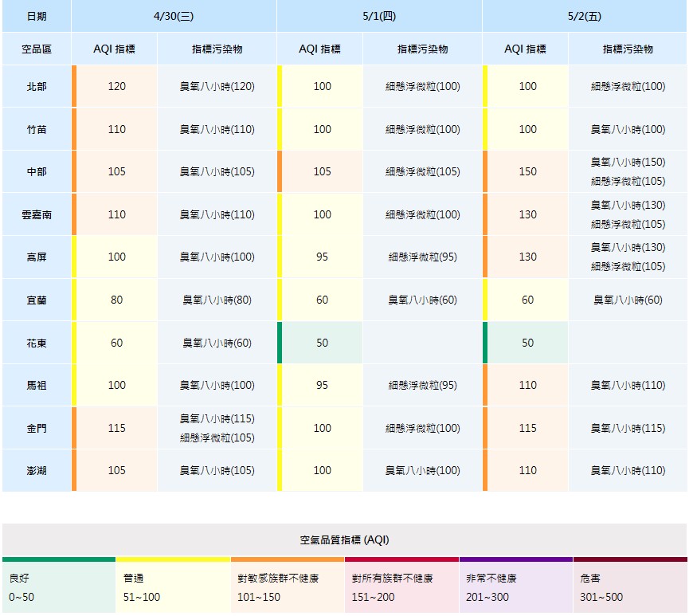Click the 5/2(五) date column header
This screenshot has width=689, height=616.
(x=585, y=16)
